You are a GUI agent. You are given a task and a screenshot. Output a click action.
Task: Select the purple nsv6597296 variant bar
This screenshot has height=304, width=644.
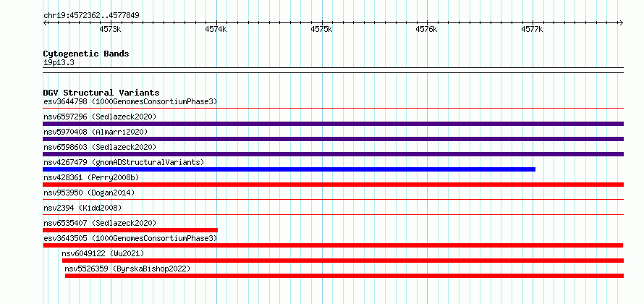tap(333, 124)
